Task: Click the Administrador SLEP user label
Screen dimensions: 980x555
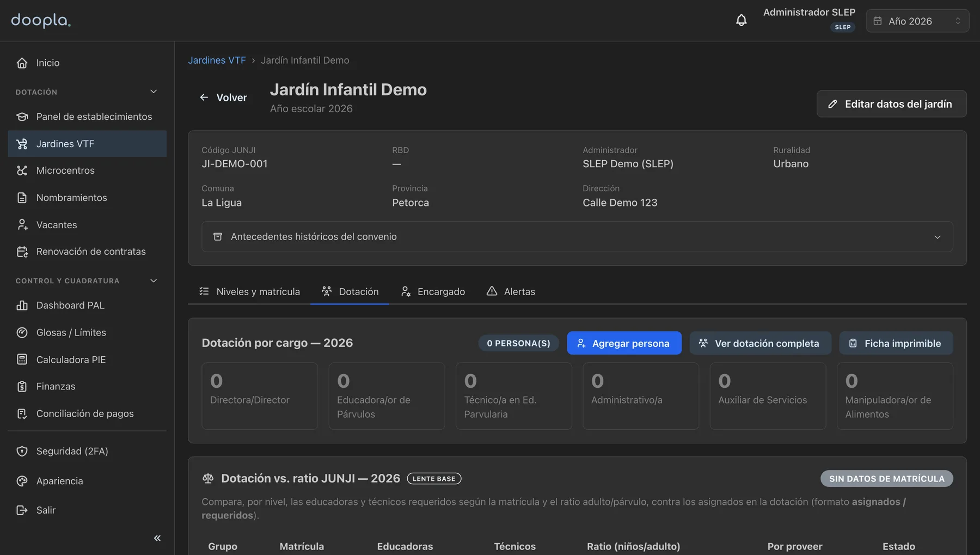Action: click(809, 12)
